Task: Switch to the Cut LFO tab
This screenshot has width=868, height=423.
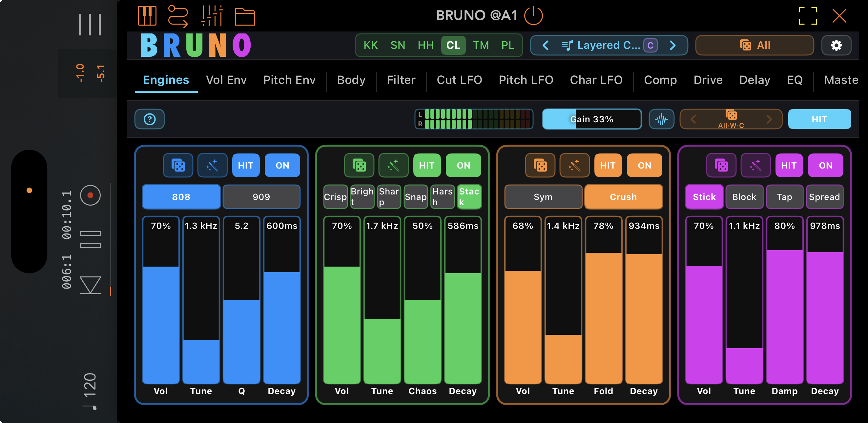Action: click(x=459, y=80)
